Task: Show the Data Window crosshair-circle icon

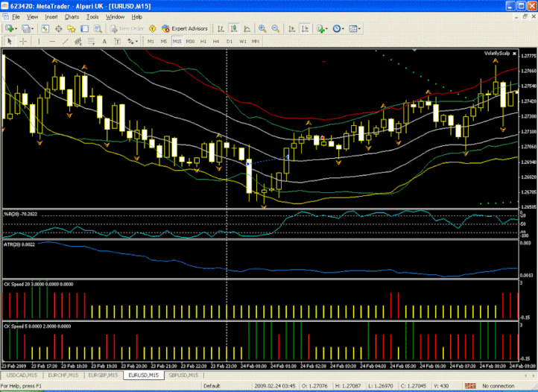Action: coord(58,29)
